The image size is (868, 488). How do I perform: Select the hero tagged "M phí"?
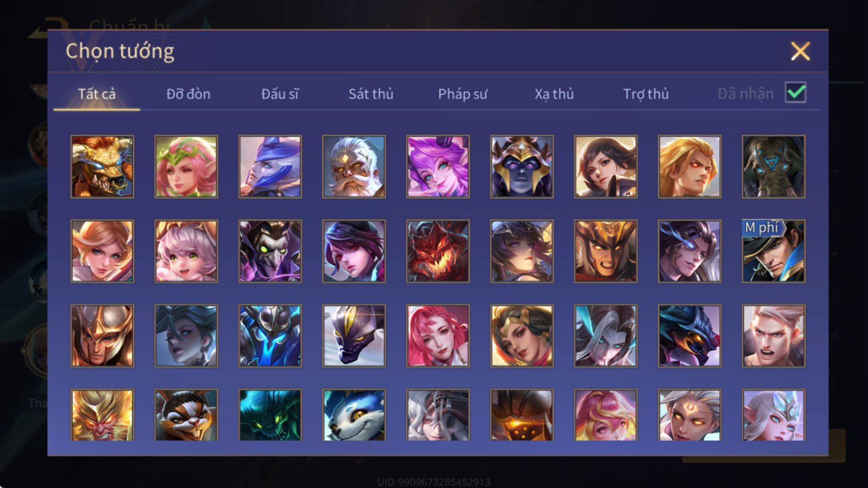(774, 251)
